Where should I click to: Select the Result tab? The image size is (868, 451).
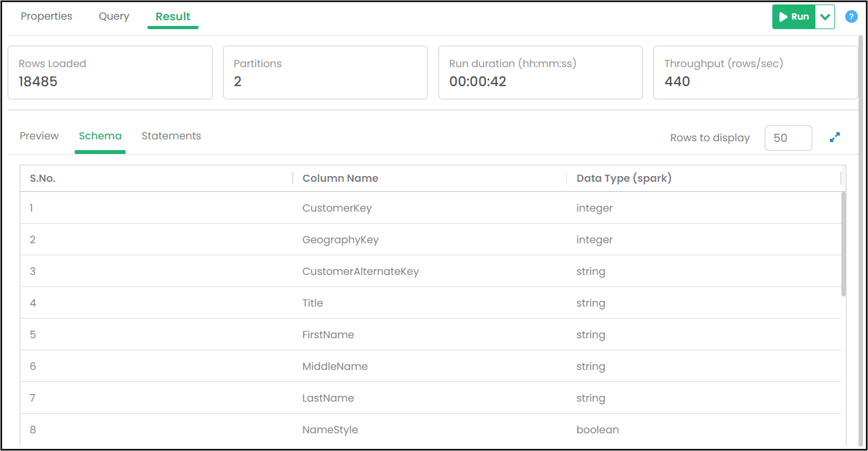coord(173,16)
